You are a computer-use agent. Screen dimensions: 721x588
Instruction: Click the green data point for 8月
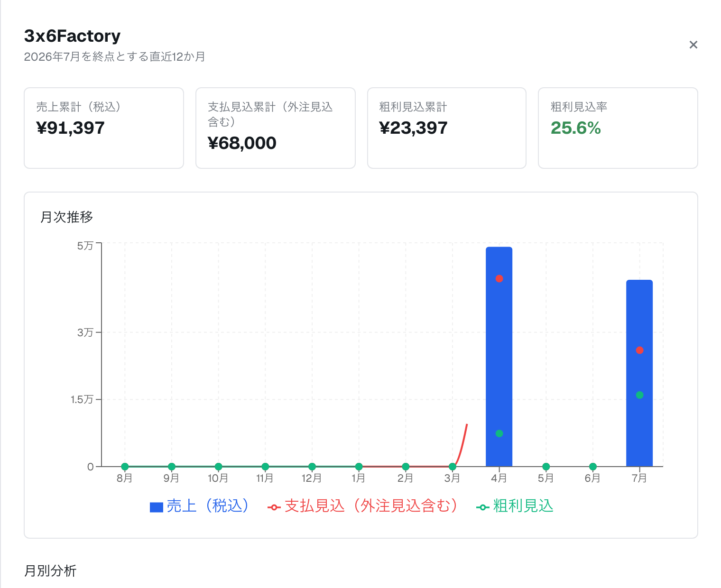[125, 467]
